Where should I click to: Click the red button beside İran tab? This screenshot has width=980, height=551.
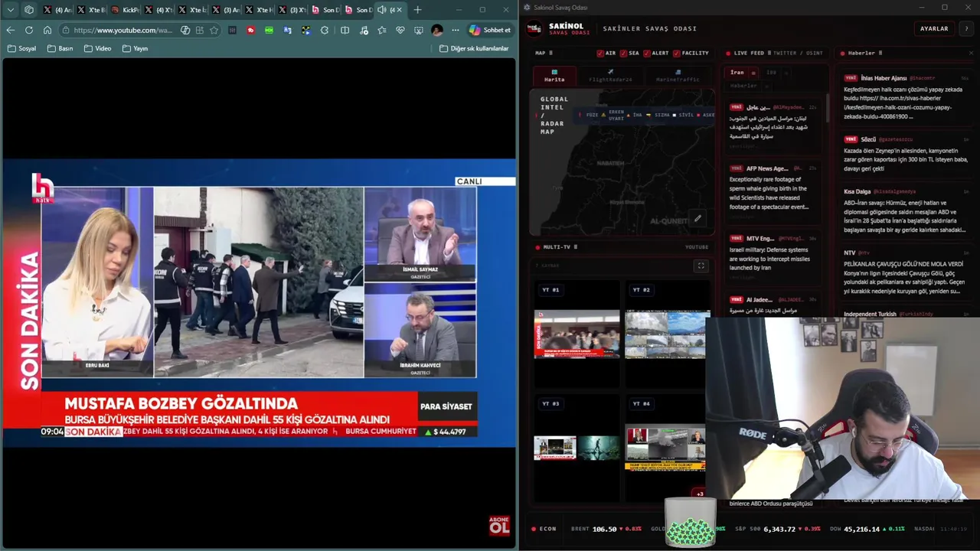pos(753,73)
